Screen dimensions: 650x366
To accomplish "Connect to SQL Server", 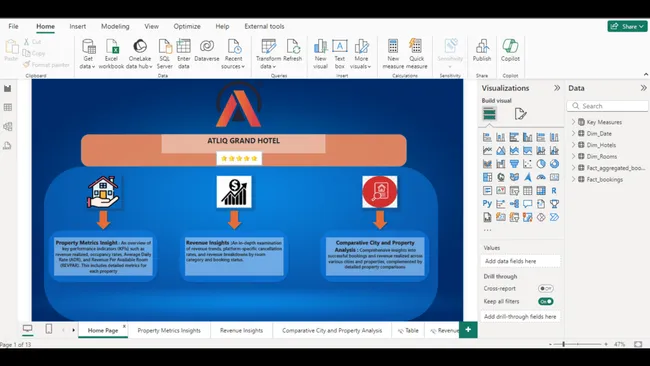I will pos(165,54).
